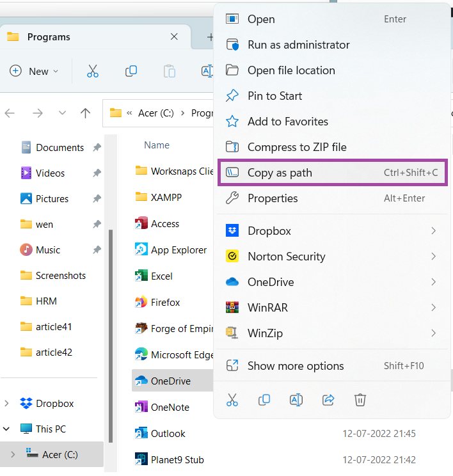Screen dimensions: 453x476
Task: Open the Firefox shortcut in file list
Action: [165, 302]
